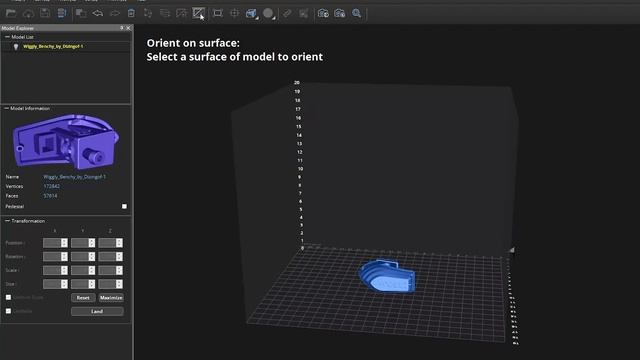Click the Faces value 57614
The height and width of the screenshot is (360, 640).
50,196
